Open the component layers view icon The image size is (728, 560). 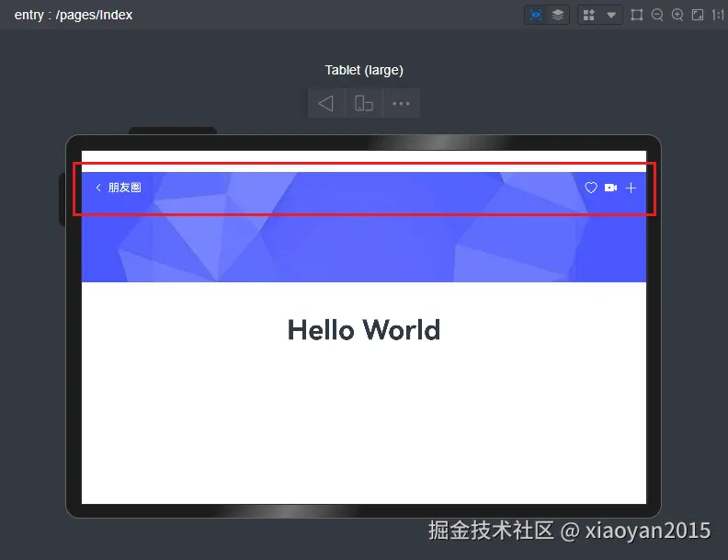[558, 15]
